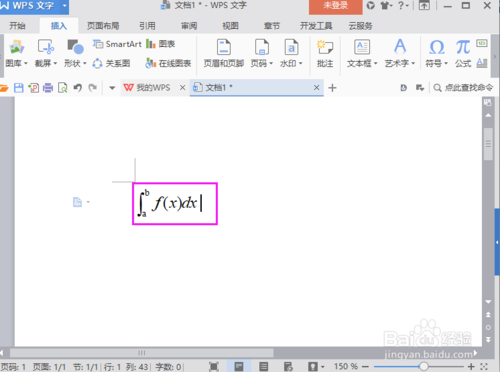Open the 章节 ribbon tab

tap(272, 26)
